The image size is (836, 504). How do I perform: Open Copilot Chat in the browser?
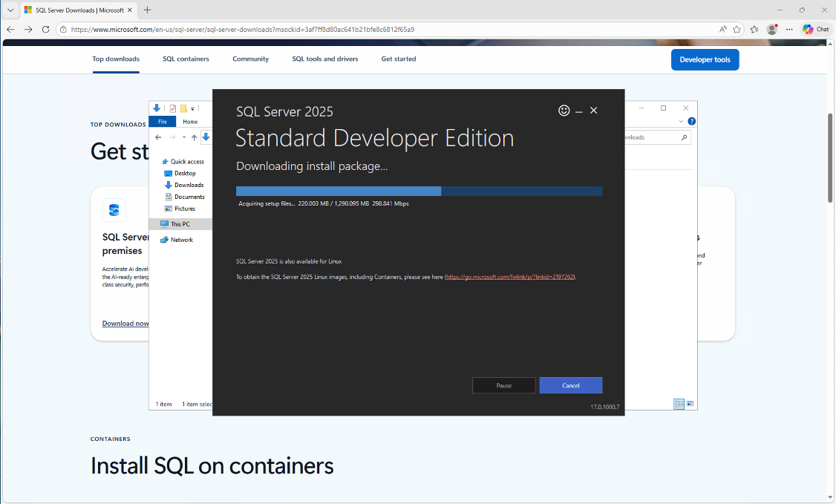coord(816,29)
